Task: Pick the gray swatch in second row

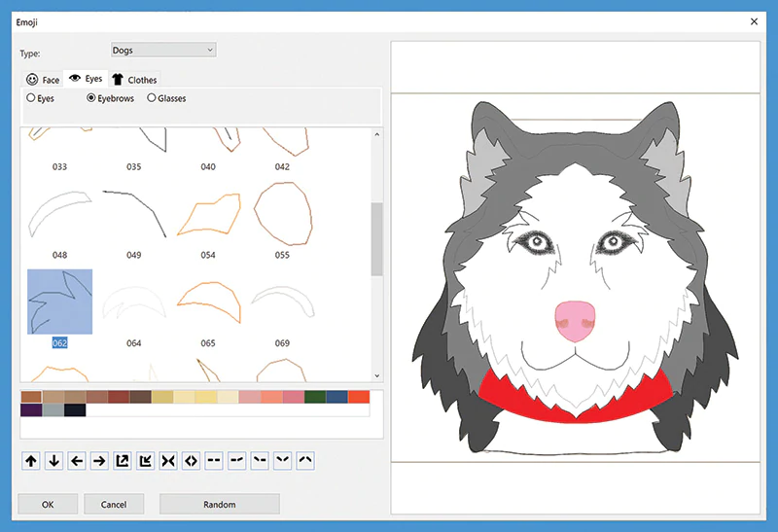Action: pyautogui.click(x=53, y=409)
